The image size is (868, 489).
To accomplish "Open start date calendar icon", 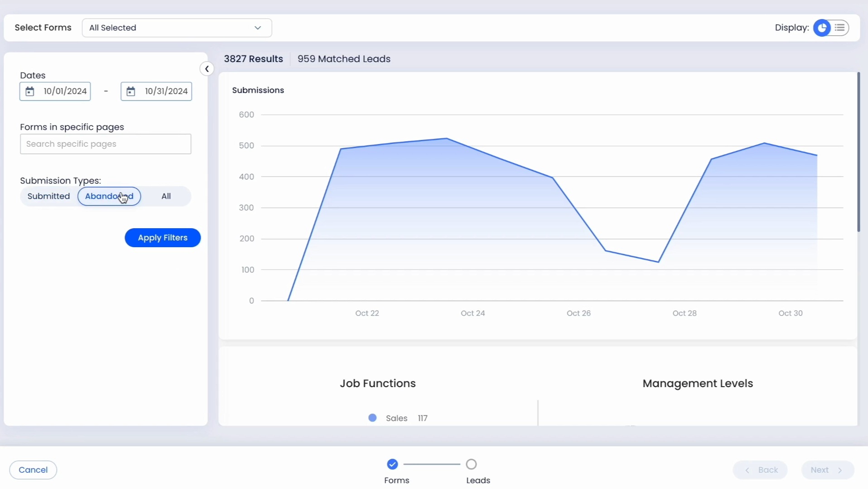I will (x=30, y=91).
